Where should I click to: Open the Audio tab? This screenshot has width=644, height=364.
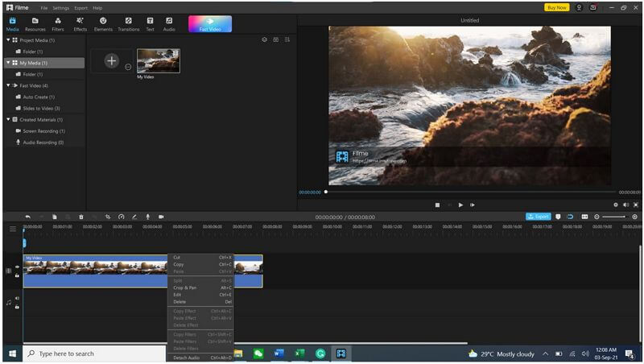(x=169, y=24)
